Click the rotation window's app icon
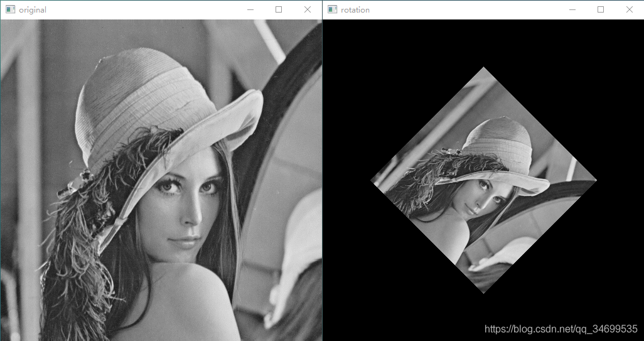 pos(332,9)
